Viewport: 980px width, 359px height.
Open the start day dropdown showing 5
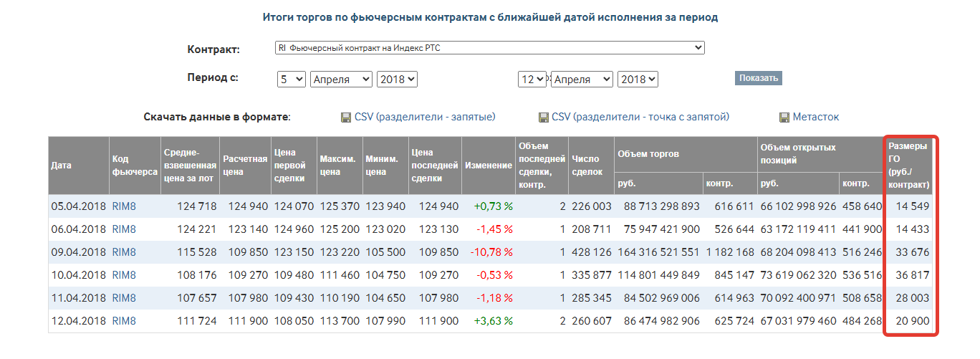coord(292,79)
